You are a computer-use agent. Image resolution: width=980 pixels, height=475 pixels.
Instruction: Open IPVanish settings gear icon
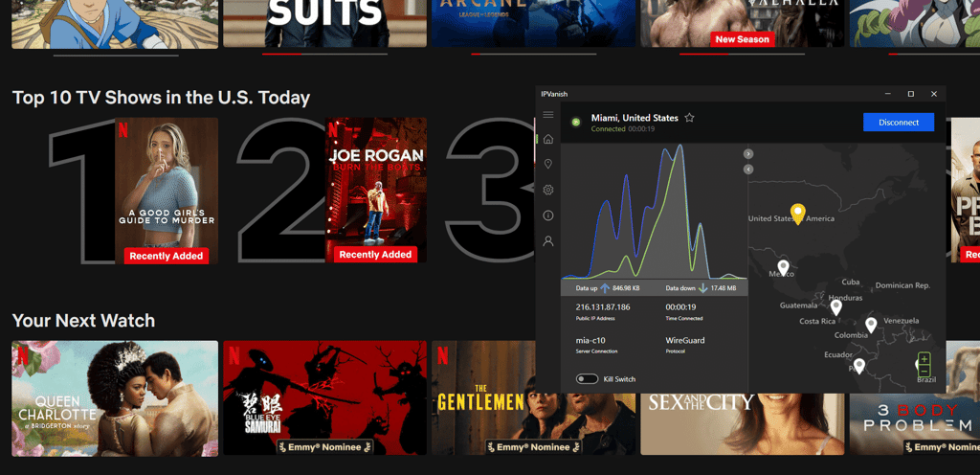[548, 190]
